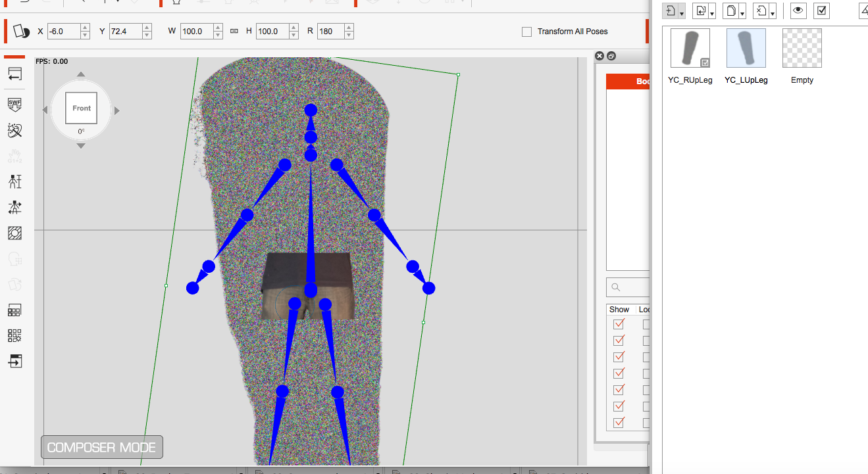Uncheck the second Show checkbox in the list
Screen dimensions: 868x474
619,341
